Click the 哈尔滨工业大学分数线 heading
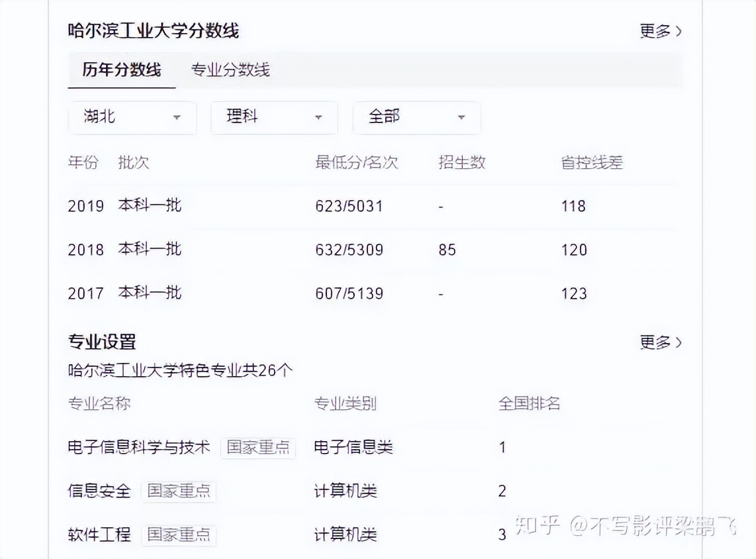The image size is (756, 559). coord(154,31)
